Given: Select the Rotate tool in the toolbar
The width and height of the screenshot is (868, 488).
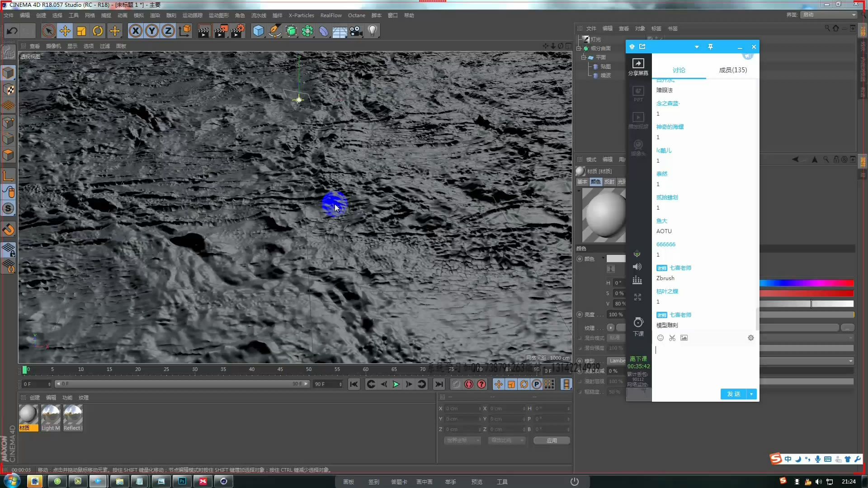Looking at the screenshot, I should [98, 31].
